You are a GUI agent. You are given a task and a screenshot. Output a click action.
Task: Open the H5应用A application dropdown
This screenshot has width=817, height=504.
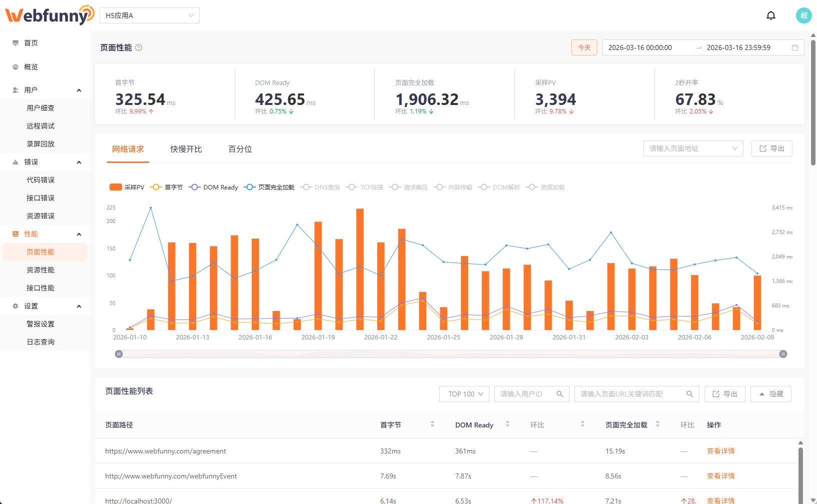tap(149, 15)
